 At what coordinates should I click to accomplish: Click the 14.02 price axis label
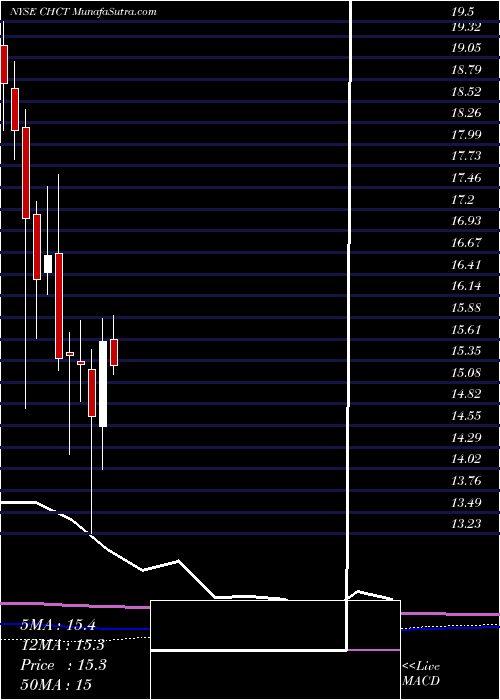pyautogui.click(x=466, y=459)
